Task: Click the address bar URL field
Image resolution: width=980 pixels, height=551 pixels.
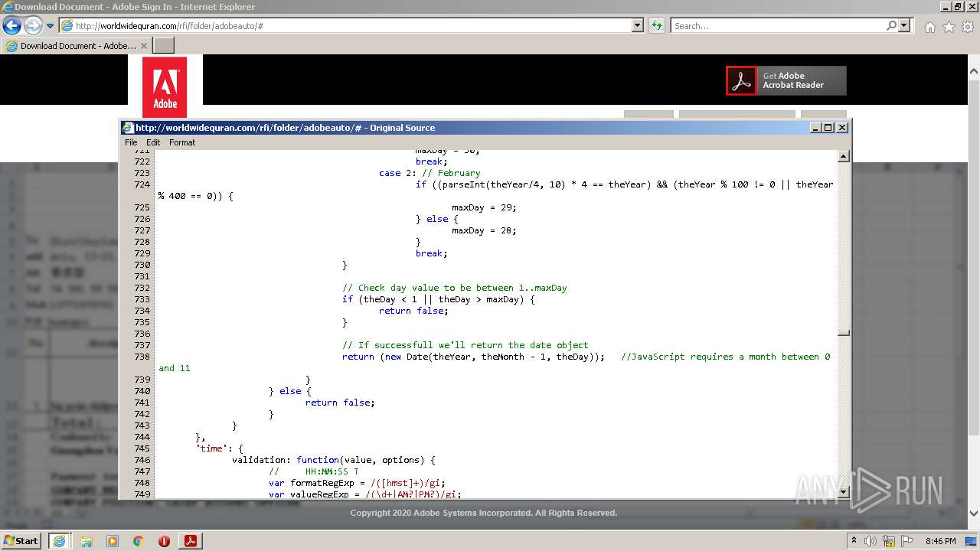Action: coord(345,26)
